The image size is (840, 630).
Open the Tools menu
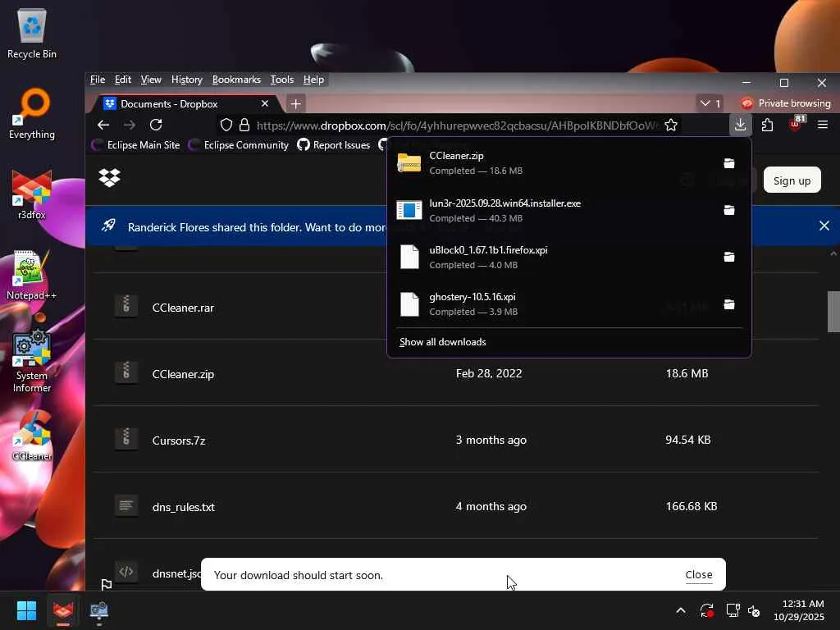pos(282,80)
